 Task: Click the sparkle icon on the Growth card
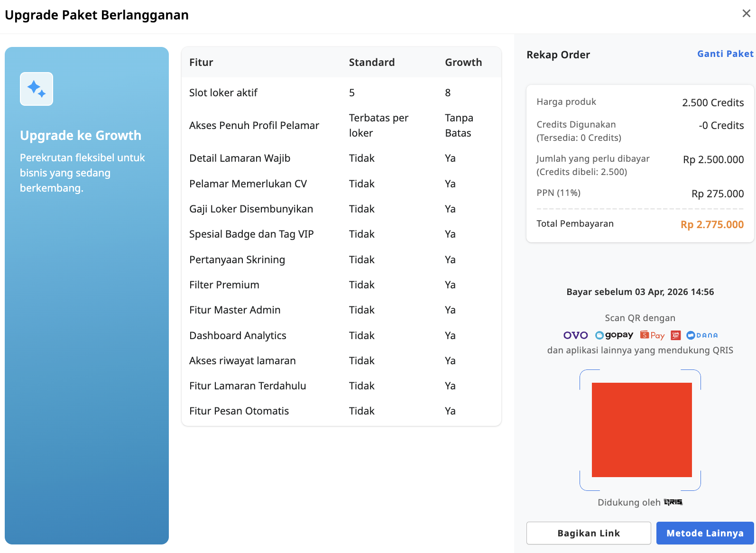(37, 89)
